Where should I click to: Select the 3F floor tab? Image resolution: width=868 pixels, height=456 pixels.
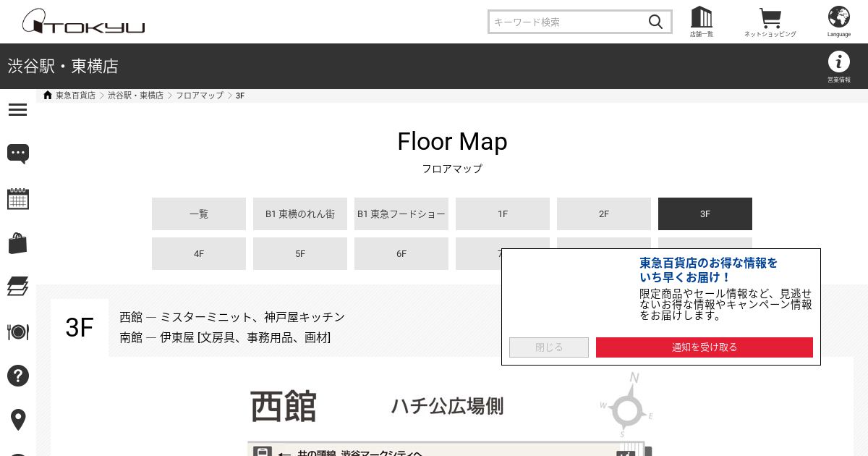coord(705,214)
